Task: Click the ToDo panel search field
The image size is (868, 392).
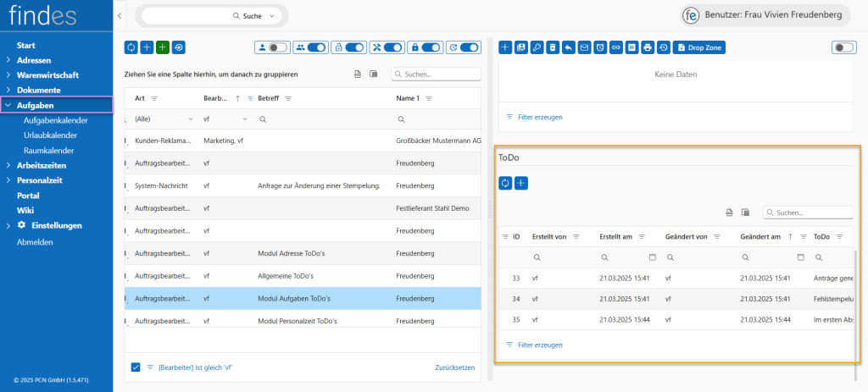Action: (810, 213)
